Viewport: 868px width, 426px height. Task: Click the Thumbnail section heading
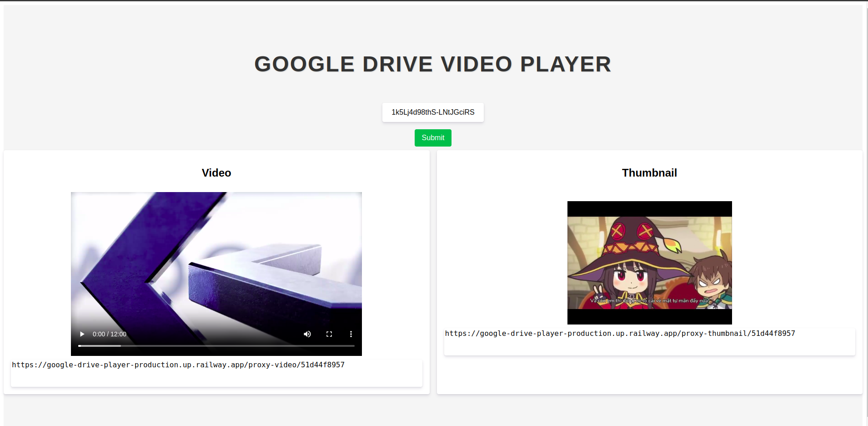649,173
